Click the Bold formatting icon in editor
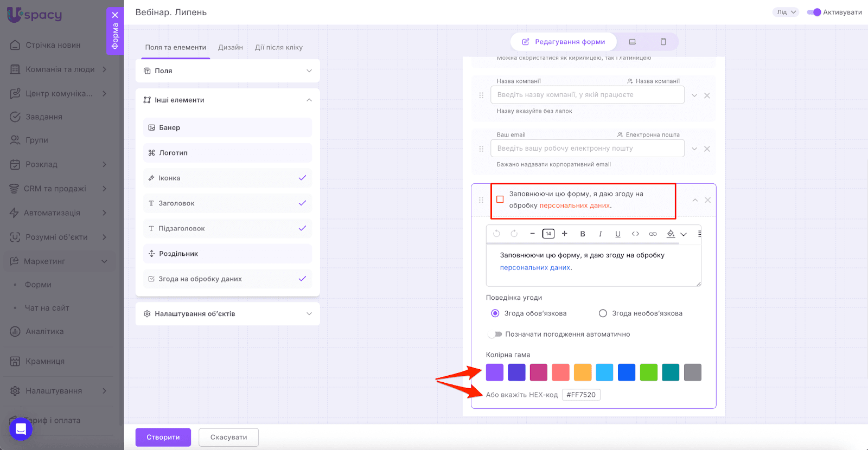 coord(583,234)
